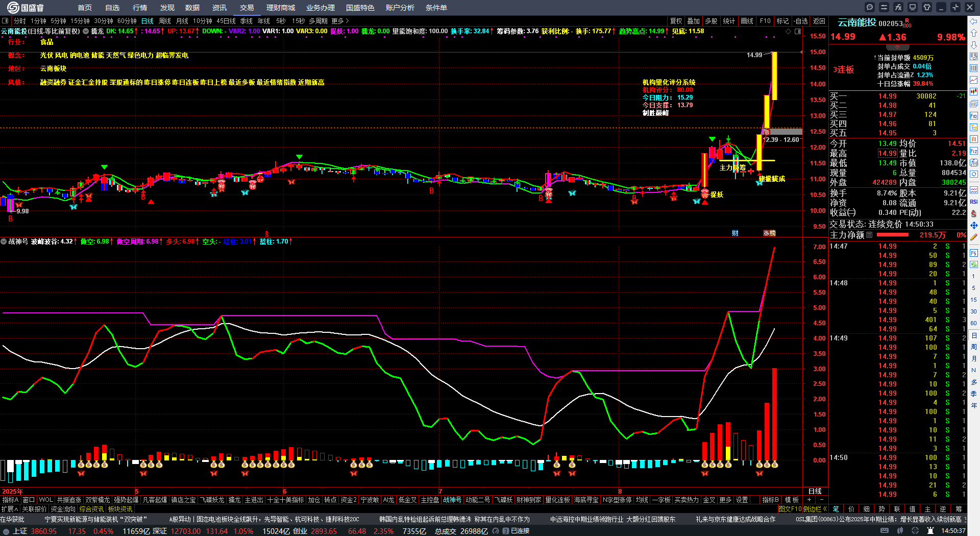
Task: Click the 国盛睿 logo icon
Action: click(x=12, y=7)
